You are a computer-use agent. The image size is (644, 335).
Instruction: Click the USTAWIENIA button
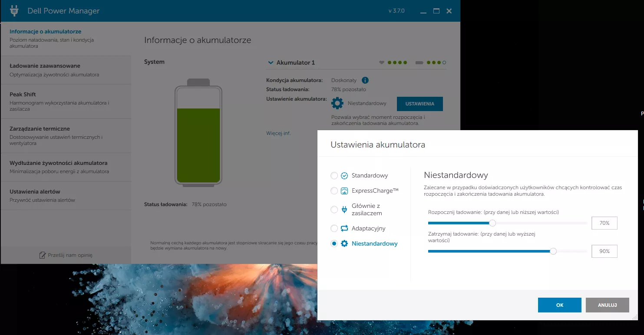(x=420, y=104)
